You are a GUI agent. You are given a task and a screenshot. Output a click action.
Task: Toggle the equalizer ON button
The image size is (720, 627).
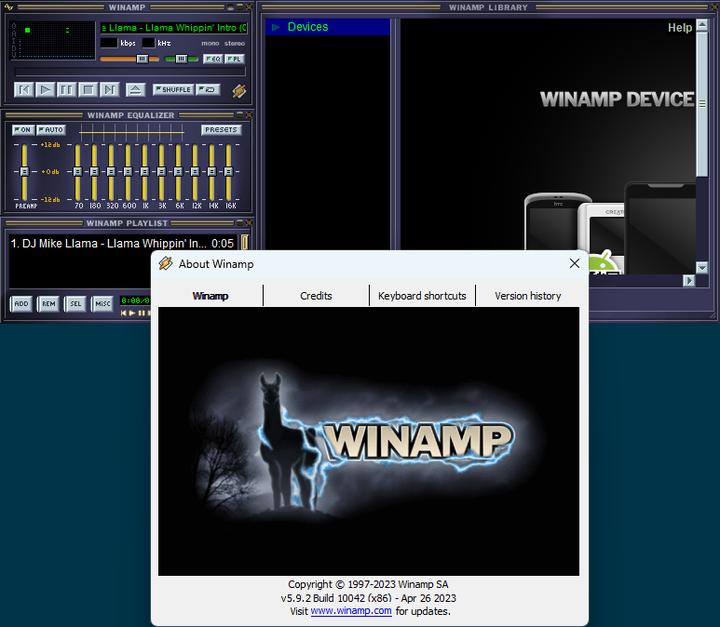[22, 130]
